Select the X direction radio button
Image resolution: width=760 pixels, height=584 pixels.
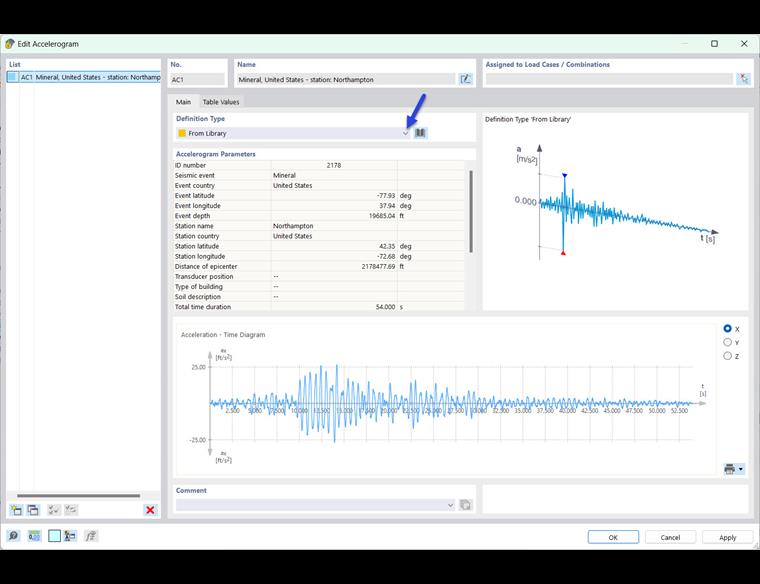pyautogui.click(x=728, y=329)
